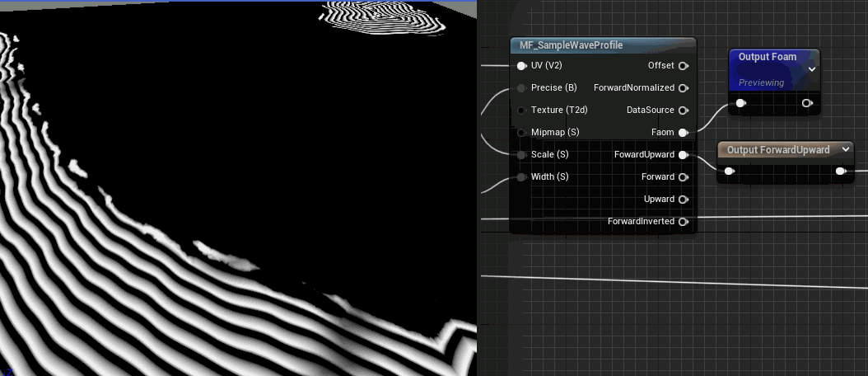The height and width of the screenshot is (376, 868).
Task: Click the UV (V2) input pin
Action: [521, 66]
